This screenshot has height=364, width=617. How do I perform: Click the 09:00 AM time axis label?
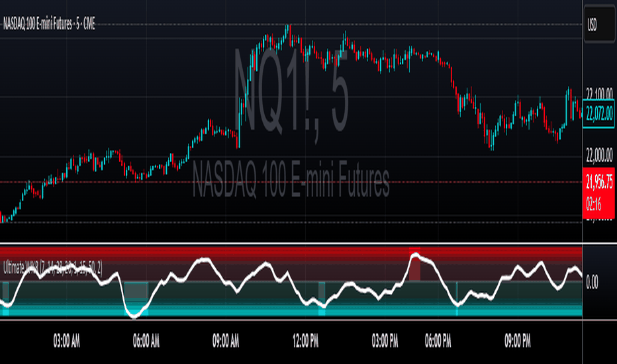pos(226,341)
